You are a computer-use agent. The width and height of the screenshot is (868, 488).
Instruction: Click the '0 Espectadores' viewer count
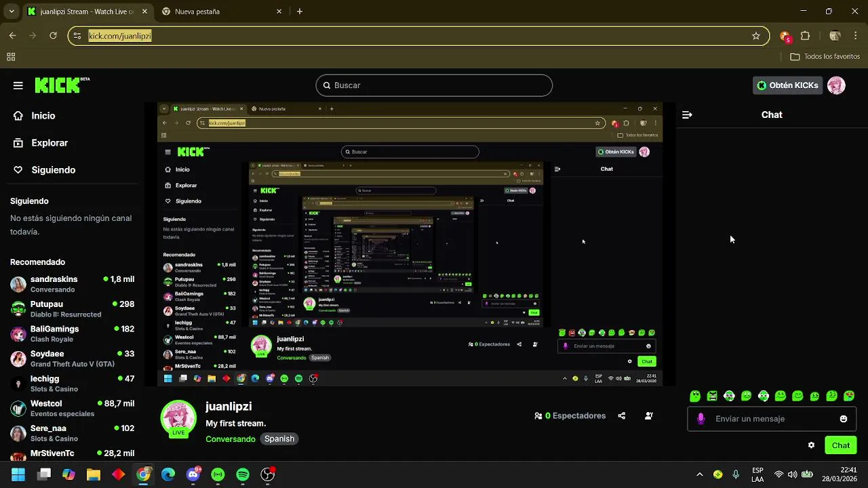tap(570, 415)
